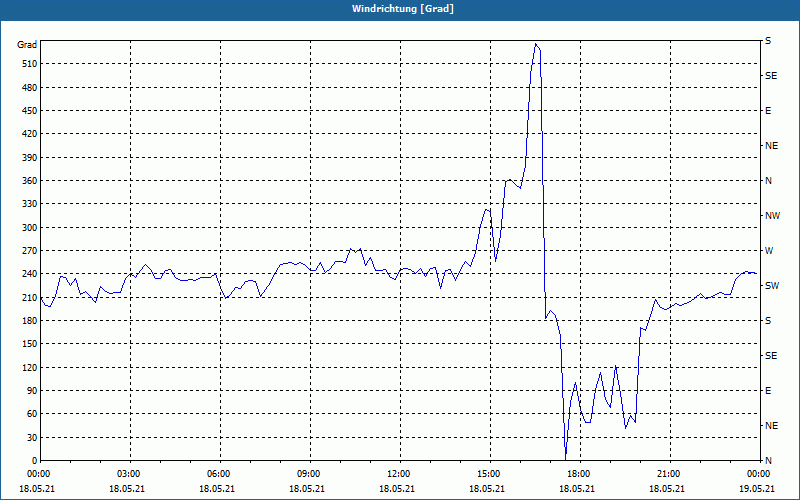The height and width of the screenshot is (500, 800).
Task: Click the SW compass direction label
Action: coord(772,286)
